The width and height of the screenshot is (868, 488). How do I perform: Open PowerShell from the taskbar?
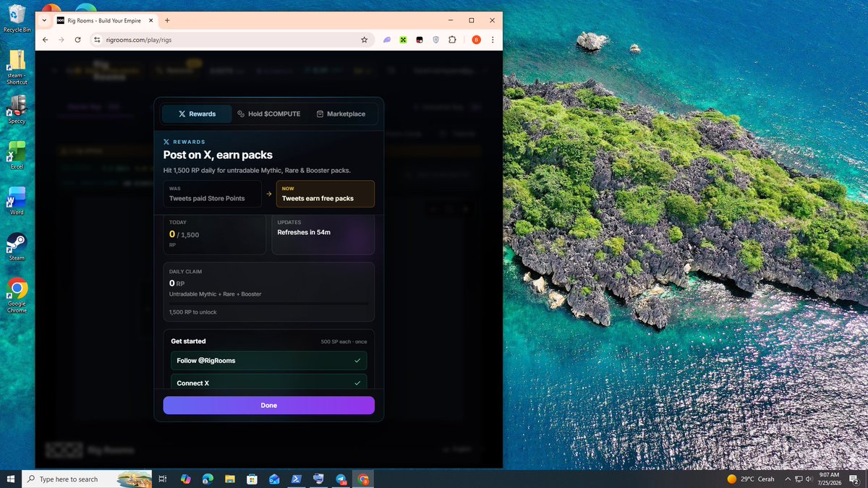coord(297,479)
